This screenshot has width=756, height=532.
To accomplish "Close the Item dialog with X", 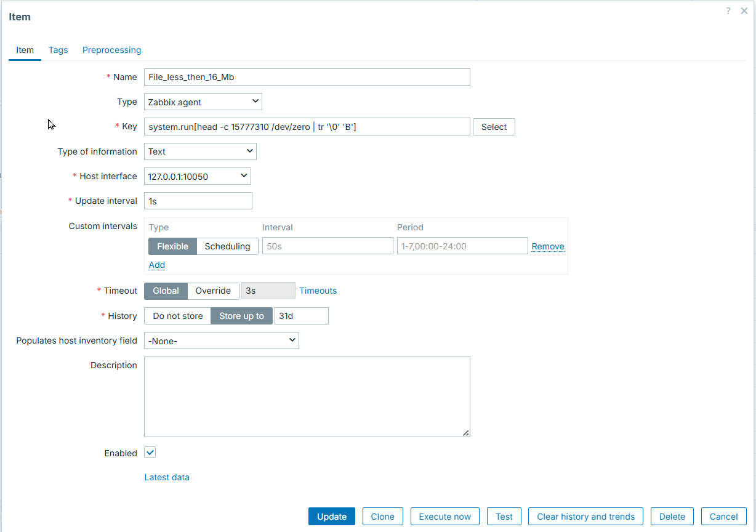I will click(744, 11).
